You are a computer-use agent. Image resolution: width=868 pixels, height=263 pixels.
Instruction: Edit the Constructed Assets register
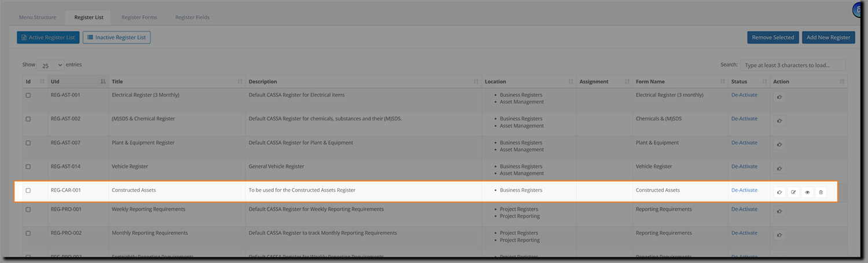click(793, 192)
